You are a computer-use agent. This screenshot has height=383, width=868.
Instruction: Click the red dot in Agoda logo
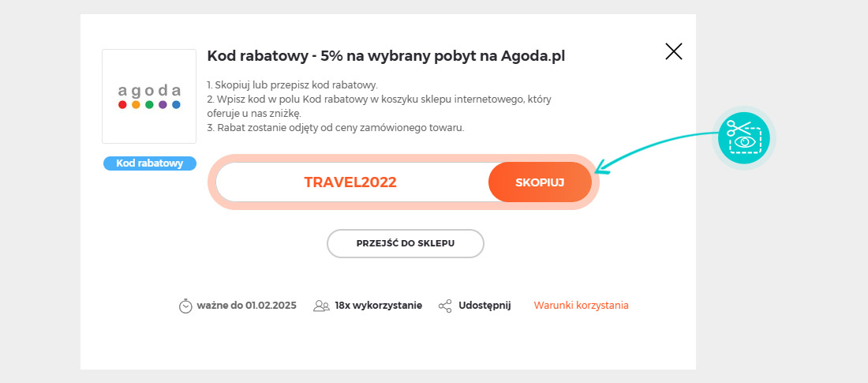(x=122, y=105)
